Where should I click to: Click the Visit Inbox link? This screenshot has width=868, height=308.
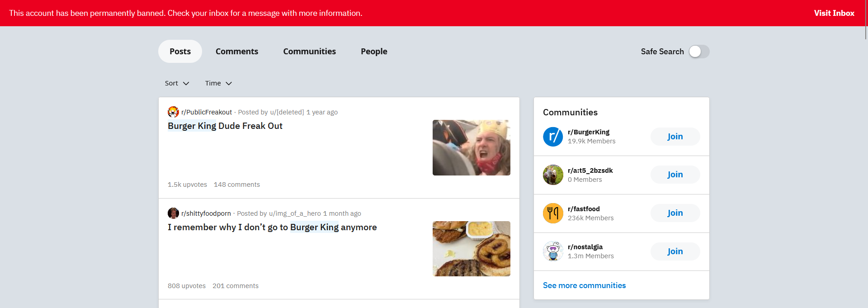point(834,13)
